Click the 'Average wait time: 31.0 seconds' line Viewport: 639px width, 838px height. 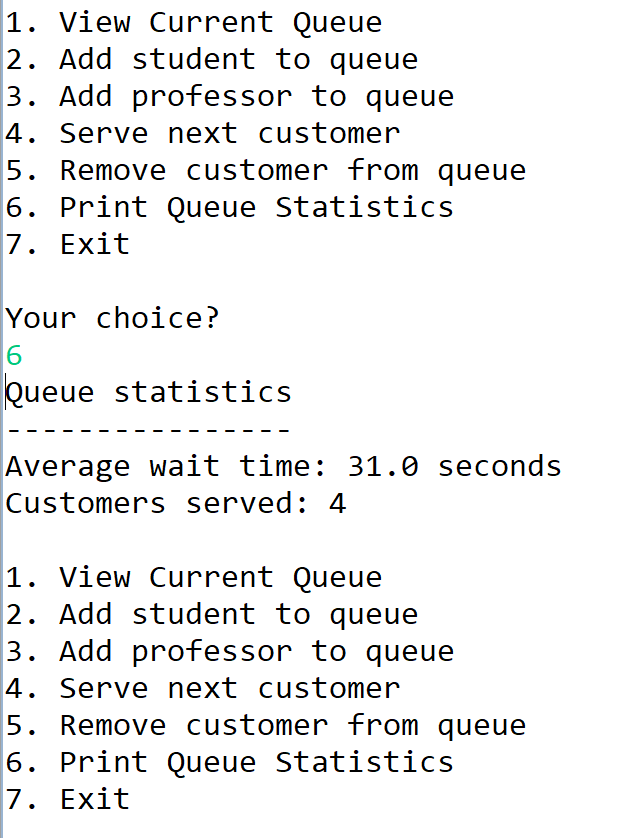[x=283, y=467]
